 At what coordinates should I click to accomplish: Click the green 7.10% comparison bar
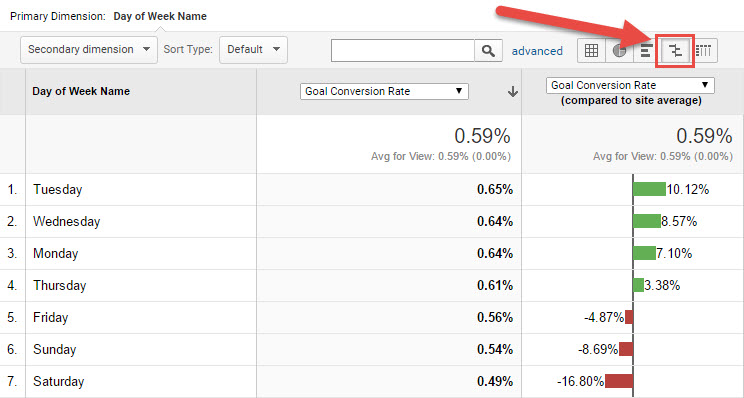click(x=645, y=253)
